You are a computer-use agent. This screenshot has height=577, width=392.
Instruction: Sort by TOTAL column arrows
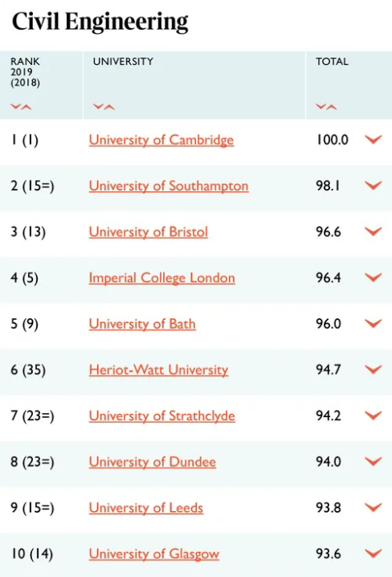326,107
